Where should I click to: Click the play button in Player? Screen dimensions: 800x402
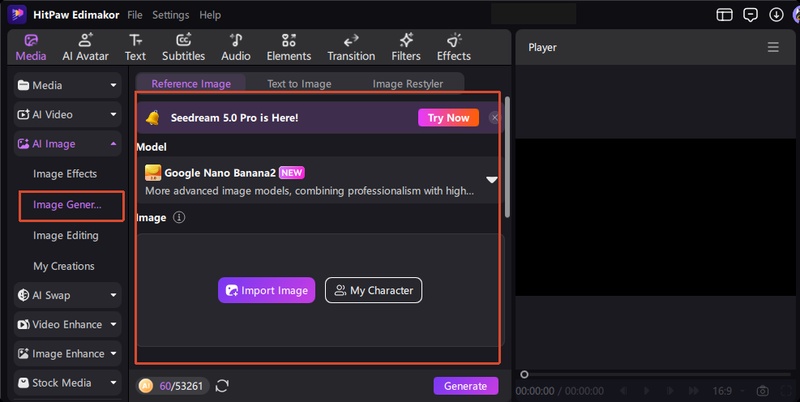point(646,391)
